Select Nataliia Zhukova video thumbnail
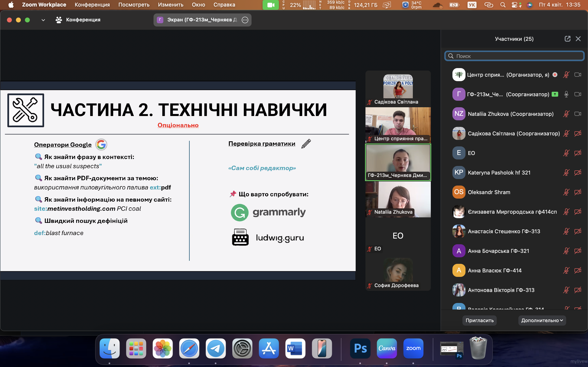The height and width of the screenshot is (367, 588). (x=398, y=199)
